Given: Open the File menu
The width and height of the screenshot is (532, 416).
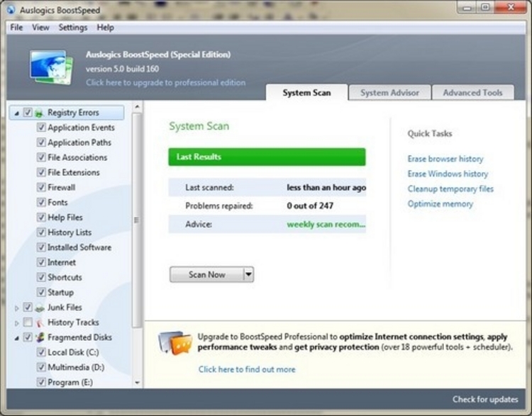Looking at the screenshot, I should click(16, 28).
